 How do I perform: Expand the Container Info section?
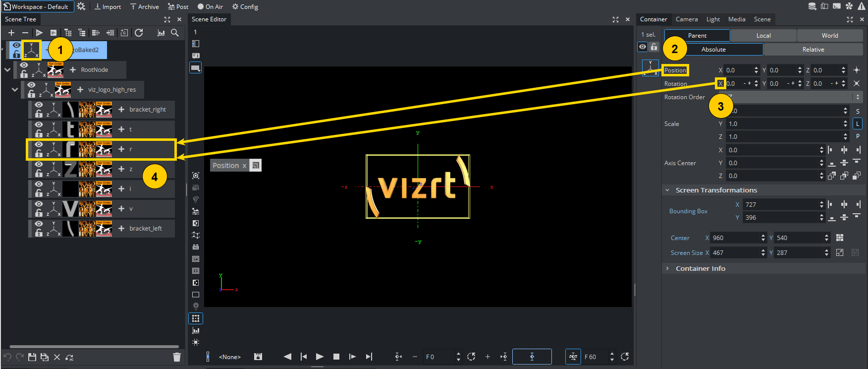(667, 268)
